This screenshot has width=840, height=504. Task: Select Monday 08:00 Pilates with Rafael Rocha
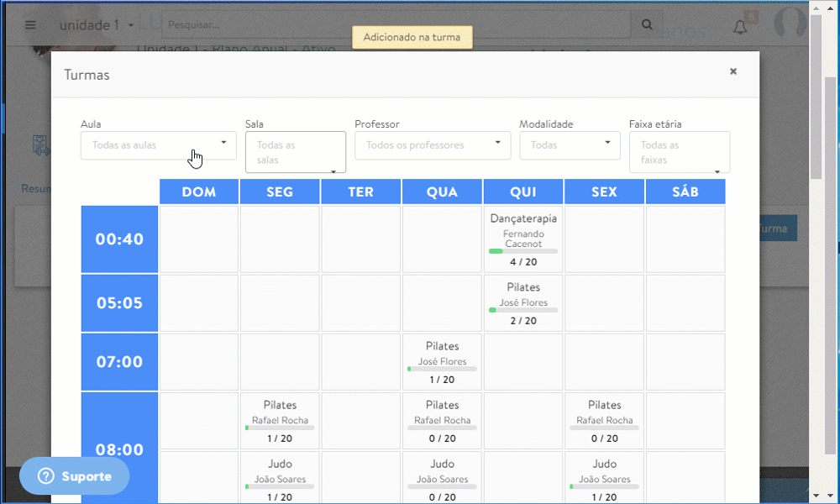click(280, 421)
